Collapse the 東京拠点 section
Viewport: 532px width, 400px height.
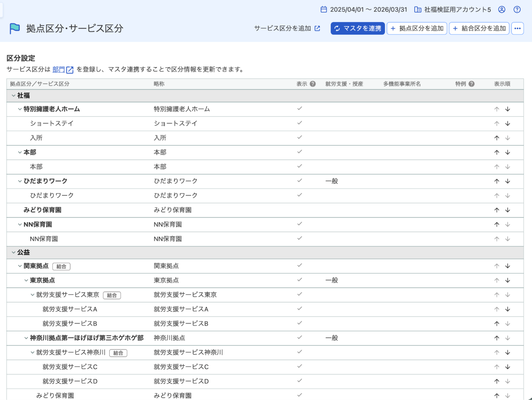pyautogui.click(x=26, y=280)
